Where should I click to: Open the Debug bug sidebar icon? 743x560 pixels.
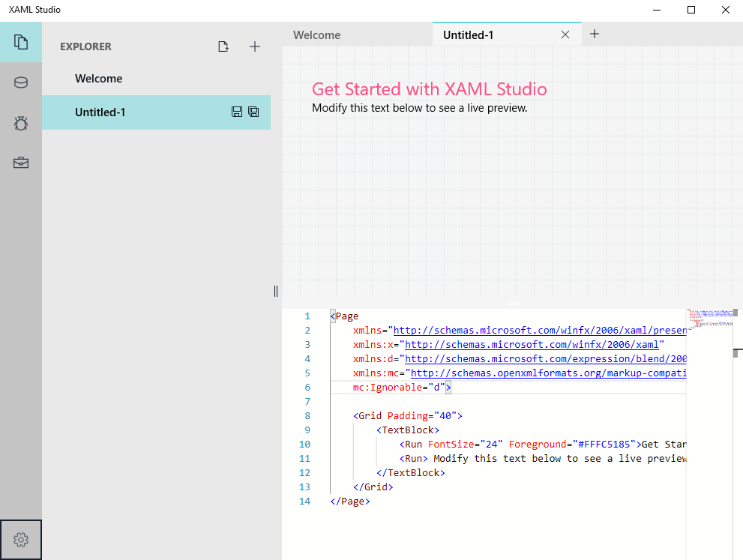click(x=21, y=123)
